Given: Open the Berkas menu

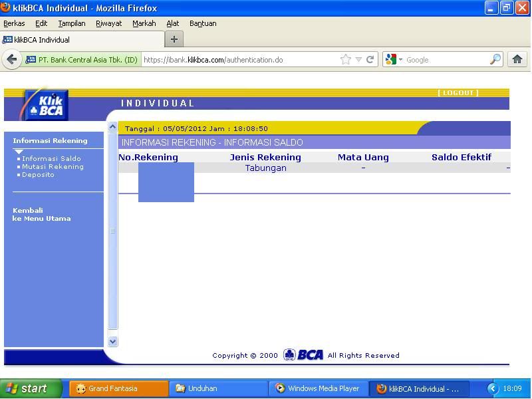Looking at the screenshot, I should [x=14, y=23].
